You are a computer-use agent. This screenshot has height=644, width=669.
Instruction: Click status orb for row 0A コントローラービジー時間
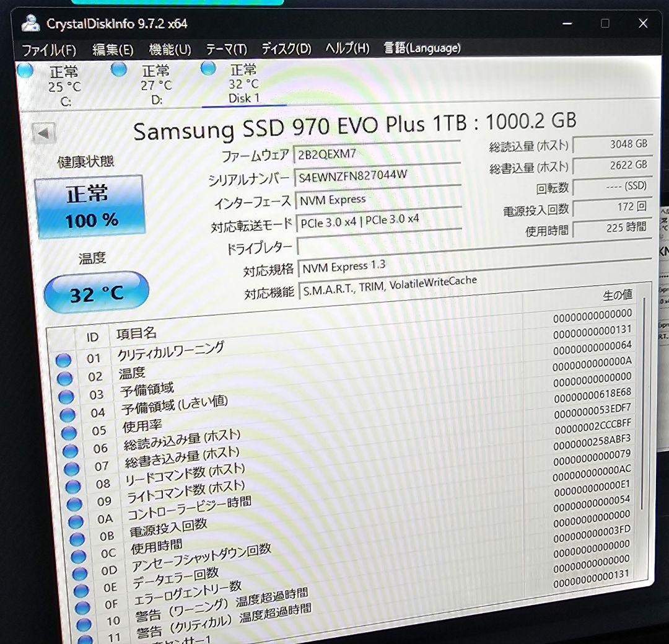[x=76, y=521]
